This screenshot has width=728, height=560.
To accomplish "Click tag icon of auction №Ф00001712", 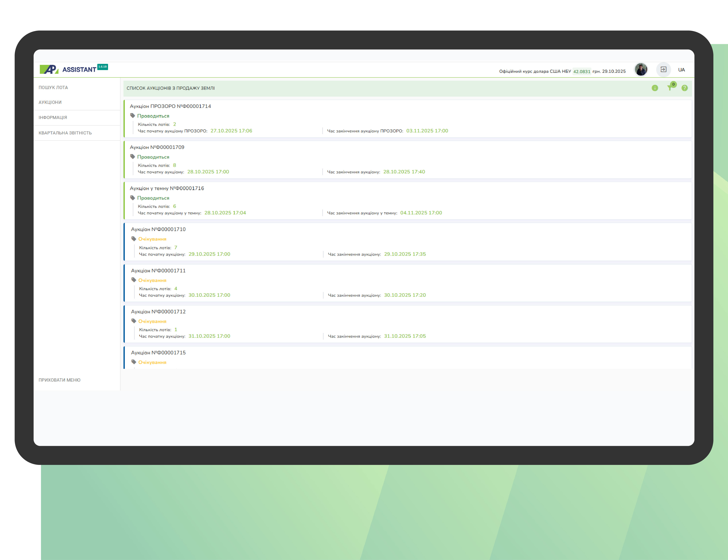I will click(134, 321).
